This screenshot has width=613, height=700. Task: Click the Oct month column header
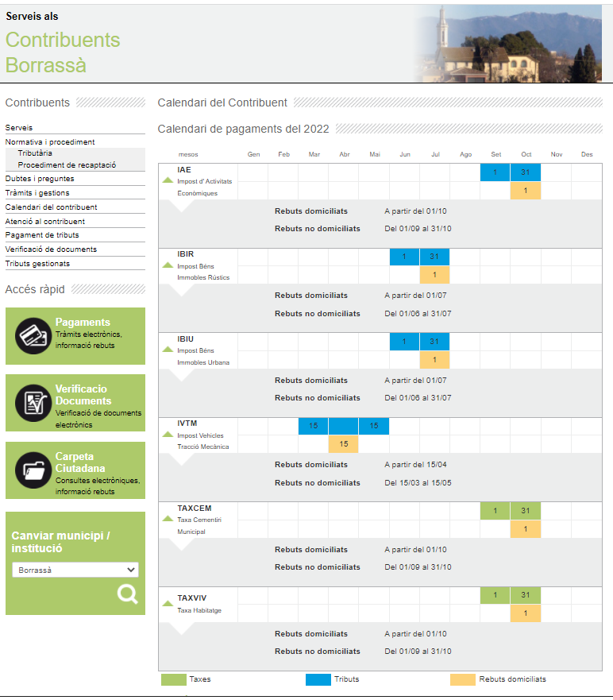[x=526, y=154]
